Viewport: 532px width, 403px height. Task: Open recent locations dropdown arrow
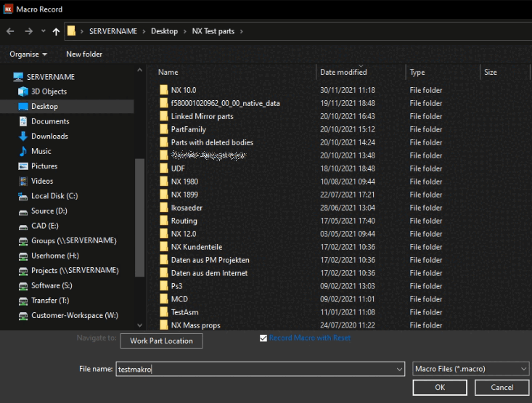tap(43, 31)
